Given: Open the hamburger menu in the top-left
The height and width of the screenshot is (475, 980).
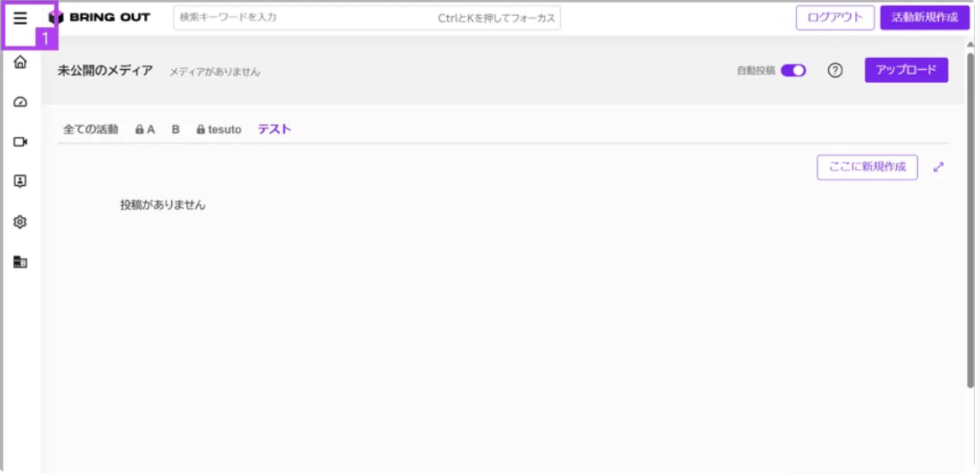Looking at the screenshot, I should pos(20,18).
